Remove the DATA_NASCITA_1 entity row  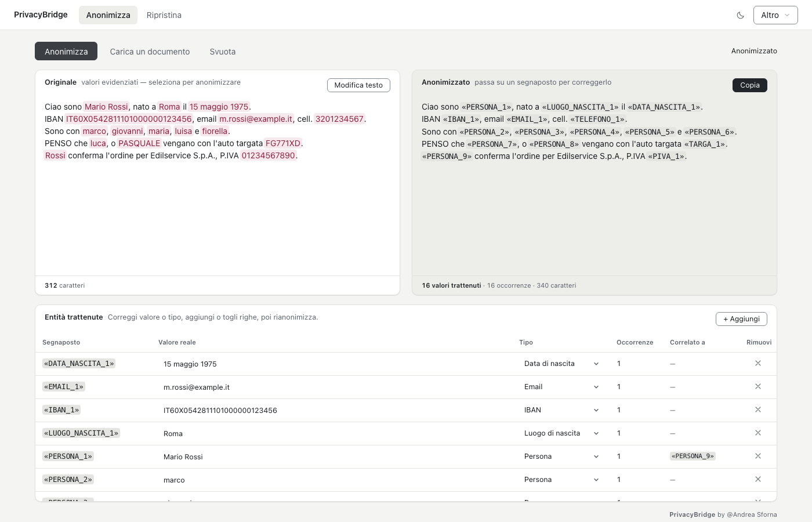[x=758, y=364]
